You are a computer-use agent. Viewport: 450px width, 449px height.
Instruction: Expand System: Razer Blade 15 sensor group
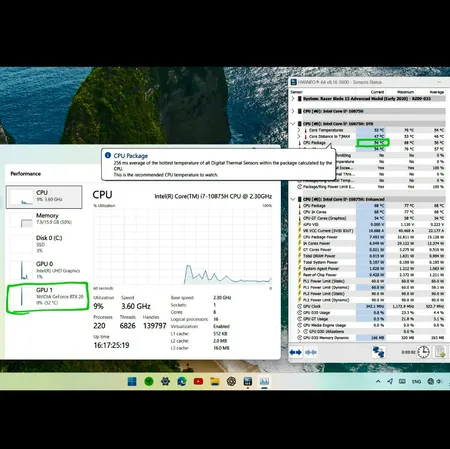click(x=293, y=99)
